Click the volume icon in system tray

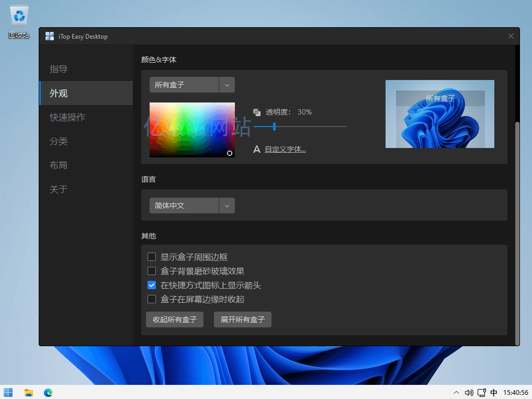(469, 392)
